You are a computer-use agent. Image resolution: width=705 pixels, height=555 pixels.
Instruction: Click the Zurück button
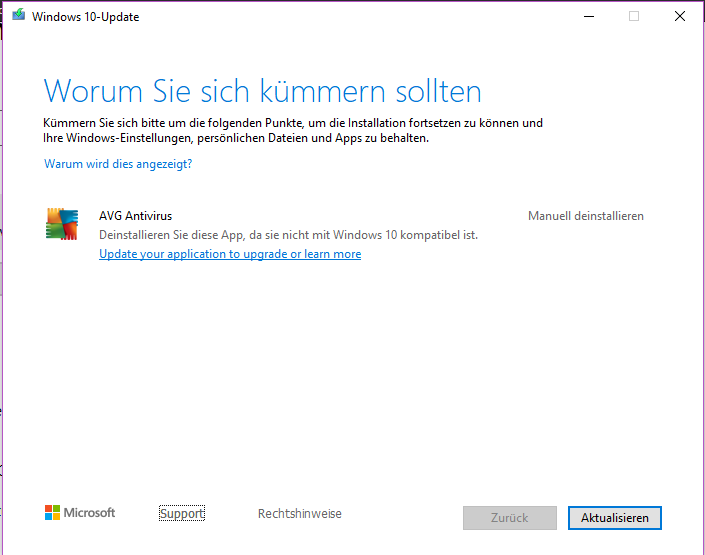510,518
